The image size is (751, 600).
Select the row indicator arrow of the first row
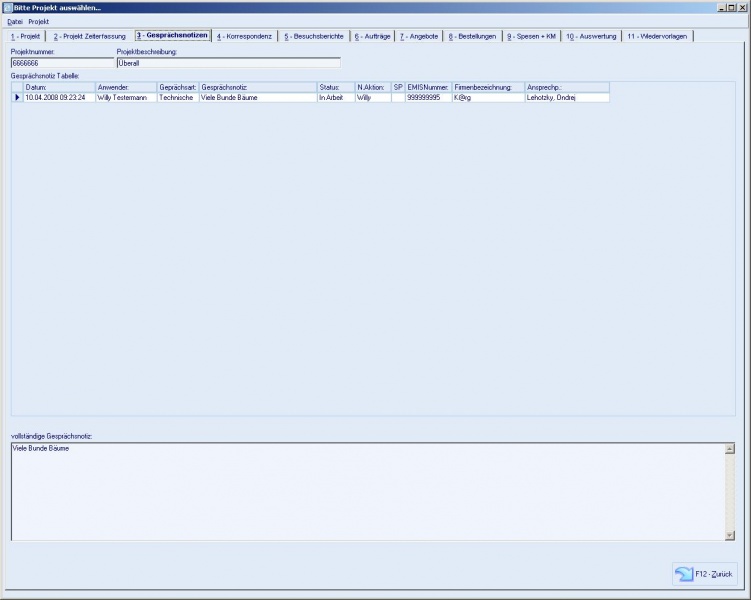(18, 97)
